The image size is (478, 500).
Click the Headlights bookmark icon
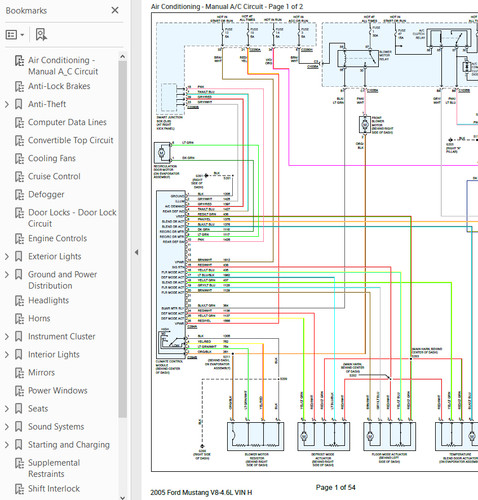[x=19, y=301]
